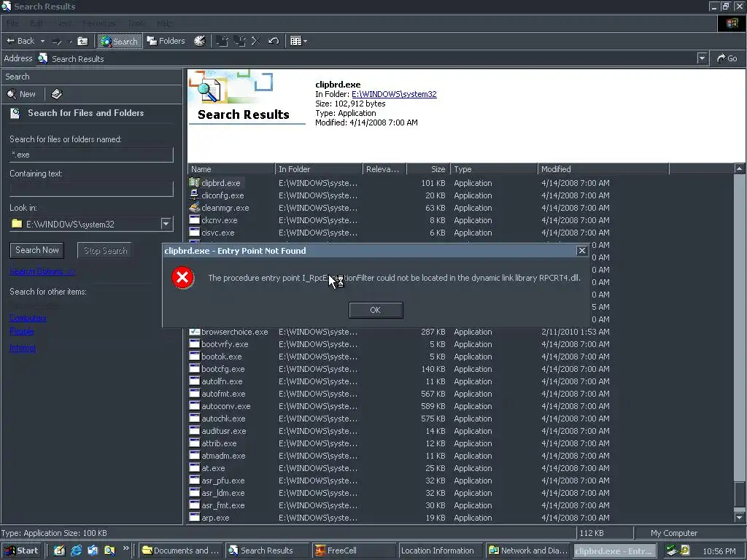747x560 pixels.
Task: Click the New search button
Action: [x=21, y=94]
